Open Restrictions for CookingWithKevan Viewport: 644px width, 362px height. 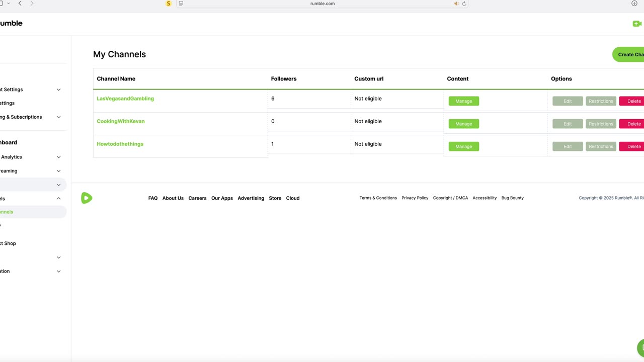[x=601, y=124]
